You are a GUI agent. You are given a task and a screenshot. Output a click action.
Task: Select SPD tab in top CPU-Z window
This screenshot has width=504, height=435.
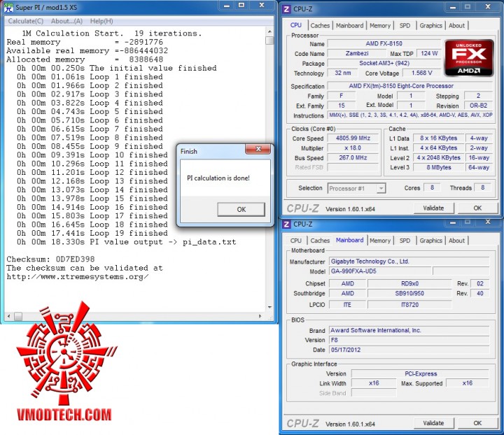tap(405, 25)
